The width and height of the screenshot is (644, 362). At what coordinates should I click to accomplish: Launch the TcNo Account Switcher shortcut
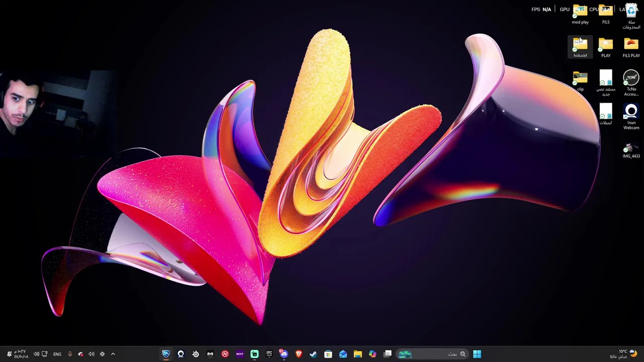(631, 83)
